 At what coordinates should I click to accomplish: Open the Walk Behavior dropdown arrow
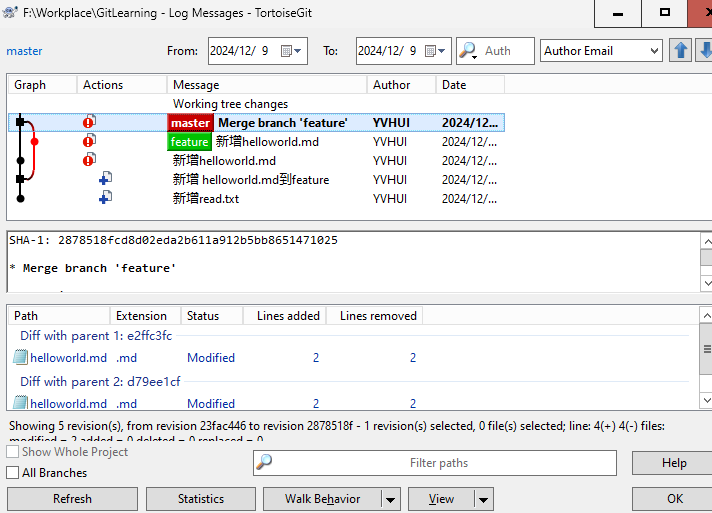point(390,499)
